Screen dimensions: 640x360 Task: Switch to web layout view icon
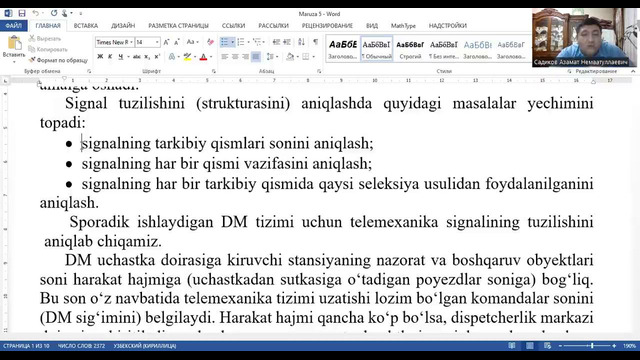[547, 346]
